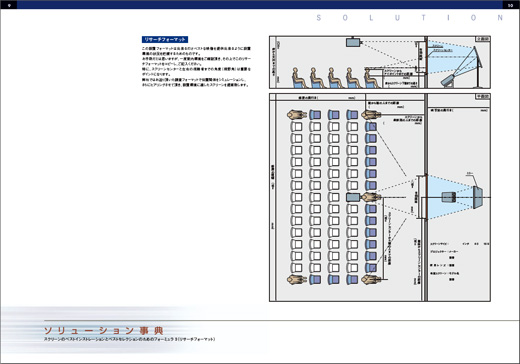Image resolution: width=520 pixels, height=364 pixels.
Task: Click the プロジェクター メーカー field line
Action: pos(444,252)
